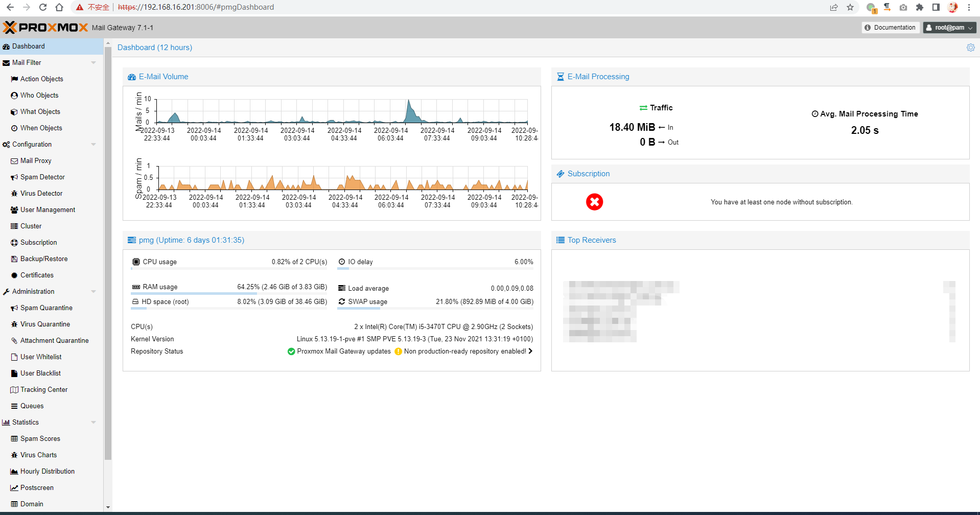Open Hourly Distribution statistics
This screenshot has width=980, height=515.
[x=48, y=471]
